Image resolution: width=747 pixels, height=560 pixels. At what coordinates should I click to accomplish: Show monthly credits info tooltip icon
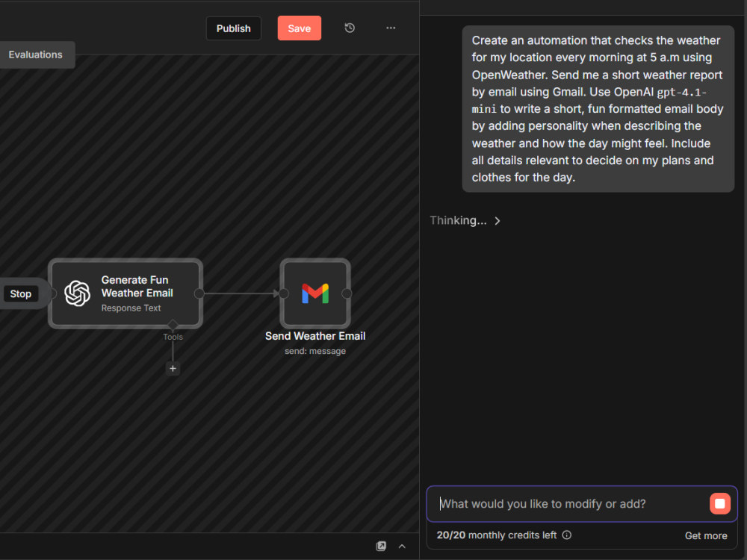[566, 535]
